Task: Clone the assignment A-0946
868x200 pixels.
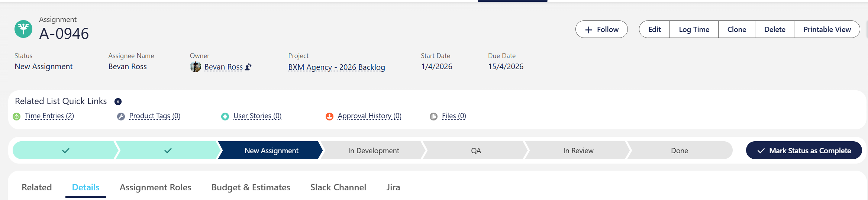Action: (736, 29)
